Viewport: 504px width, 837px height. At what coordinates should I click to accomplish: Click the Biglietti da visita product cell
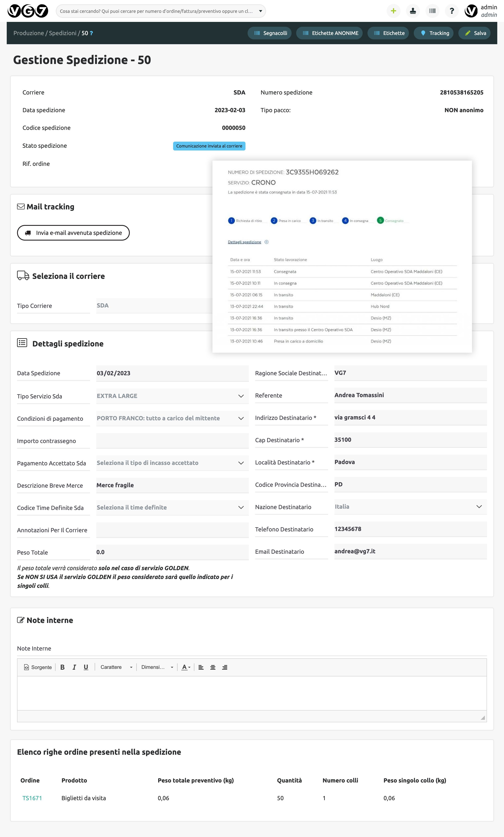(84, 798)
